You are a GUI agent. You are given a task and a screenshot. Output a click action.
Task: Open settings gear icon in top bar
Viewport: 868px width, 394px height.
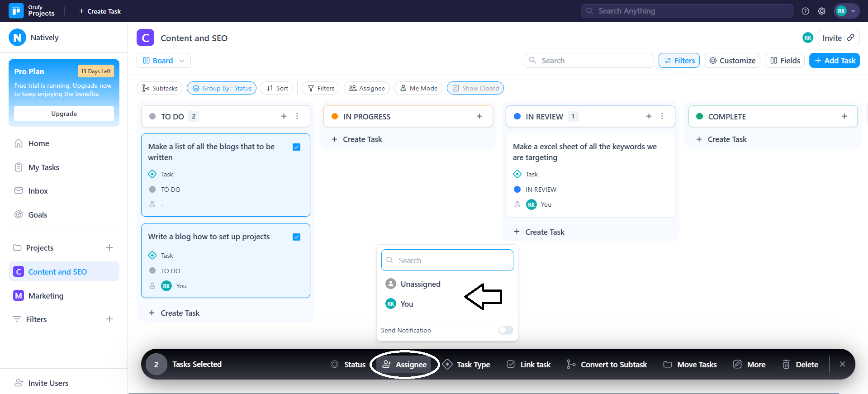pos(821,11)
